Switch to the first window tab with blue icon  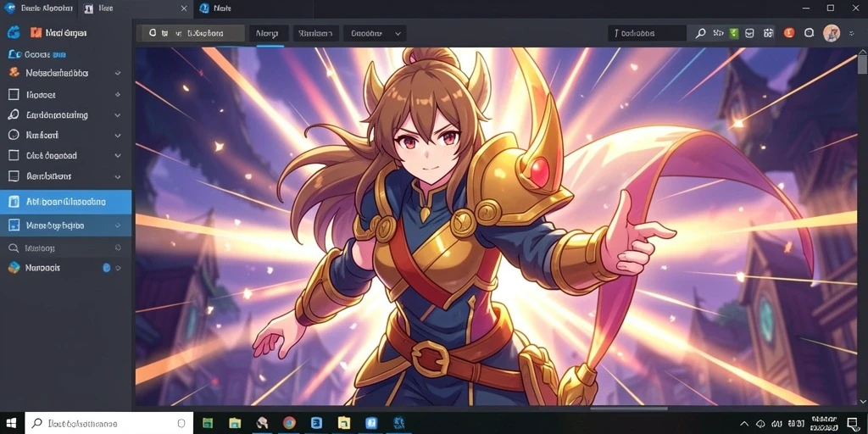pos(39,8)
